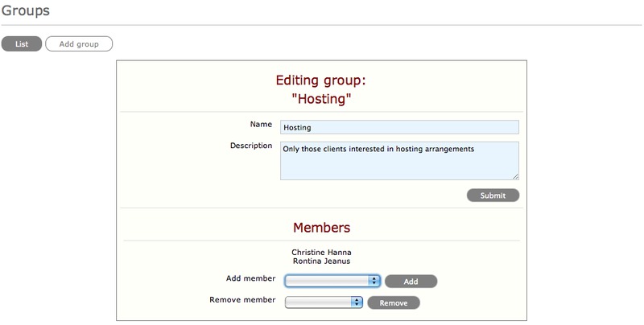Click the Members section heading
The width and height of the screenshot is (644, 325).
321,228
